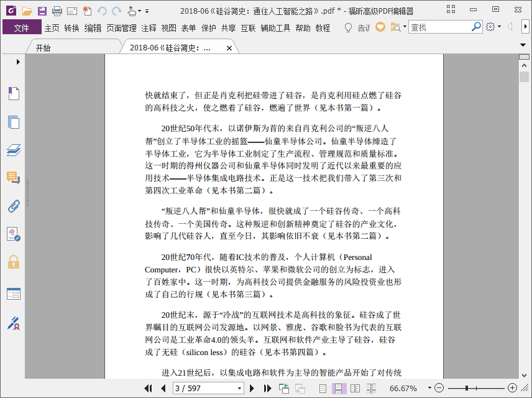Undo the last action
This screenshot has width=532, height=398.
pyautogui.click(x=102, y=11)
